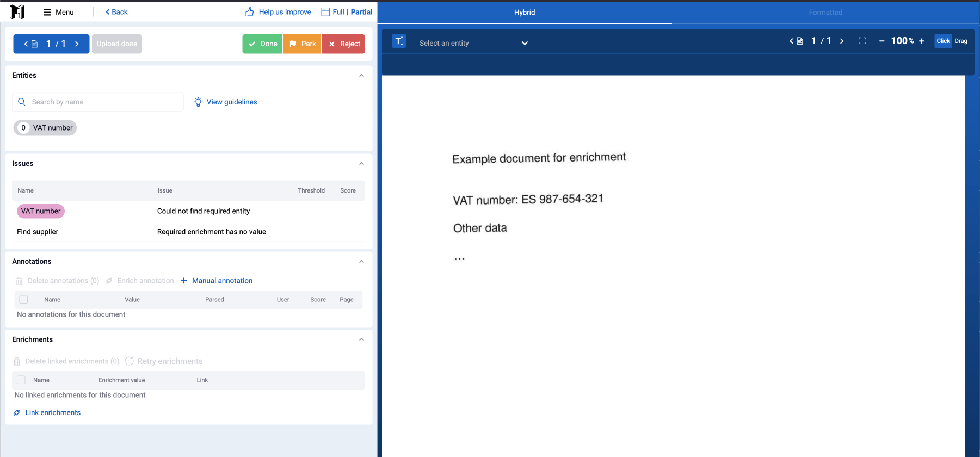This screenshot has width=980, height=457.
Task: Go to previous page in viewer
Action: (x=791, y=41)
